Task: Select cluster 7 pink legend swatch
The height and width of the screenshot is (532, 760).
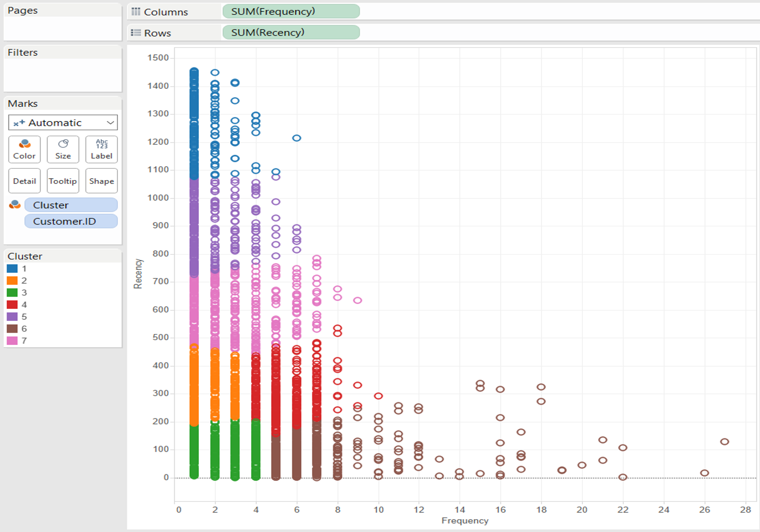Action: [12, 341]
